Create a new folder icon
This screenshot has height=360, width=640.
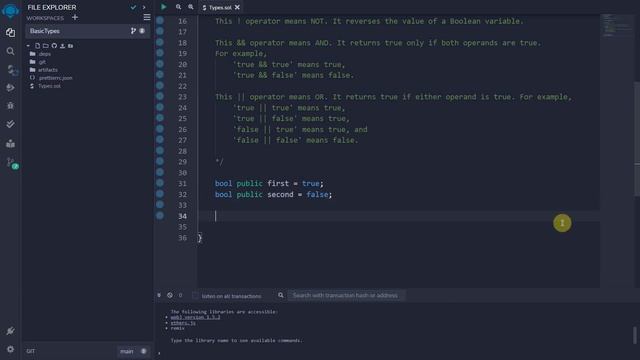pyautogui.click(x=46, y=46)
